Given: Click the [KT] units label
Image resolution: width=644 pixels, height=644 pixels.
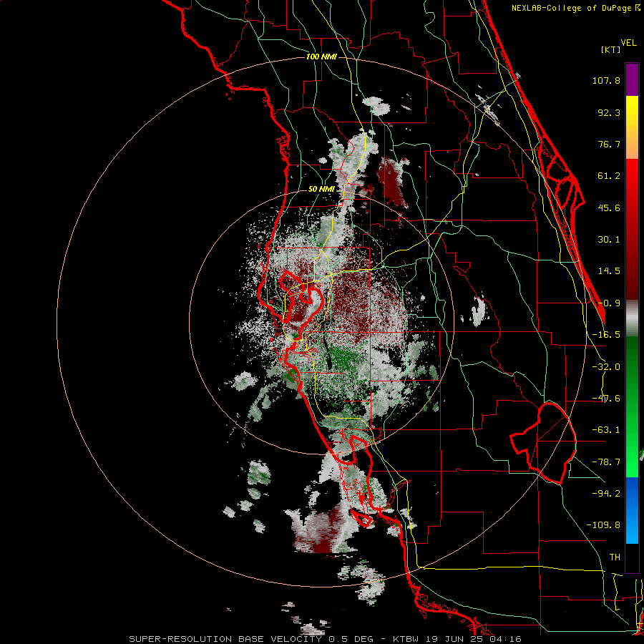Looking at the screenshot, I should (x=610, y=49).
